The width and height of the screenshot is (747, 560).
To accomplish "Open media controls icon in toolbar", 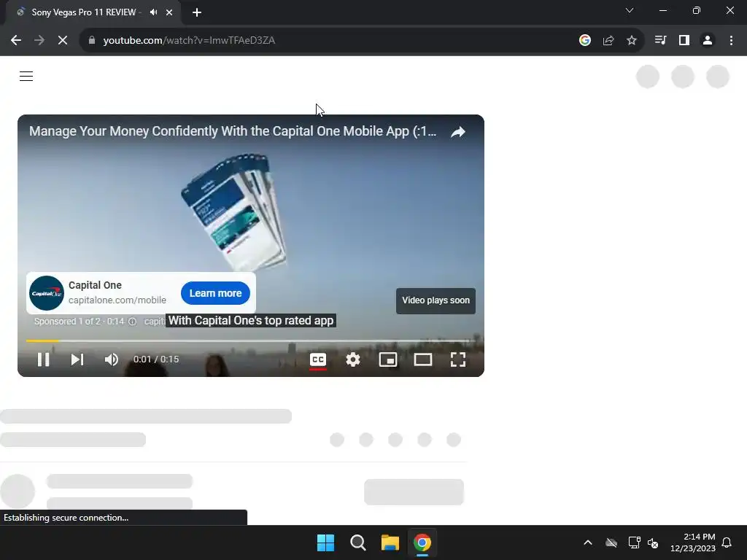I will pyautogui.click(x=660, y=41).
